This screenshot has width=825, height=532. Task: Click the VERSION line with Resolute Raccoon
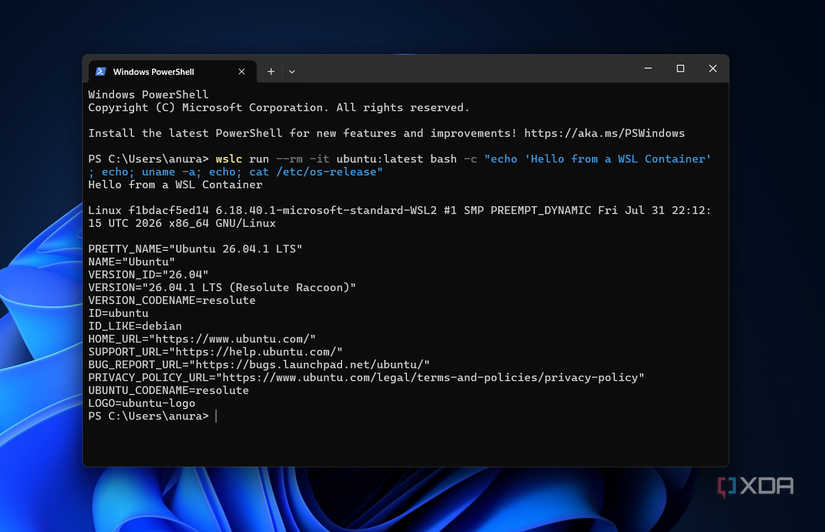click(222, 287)
